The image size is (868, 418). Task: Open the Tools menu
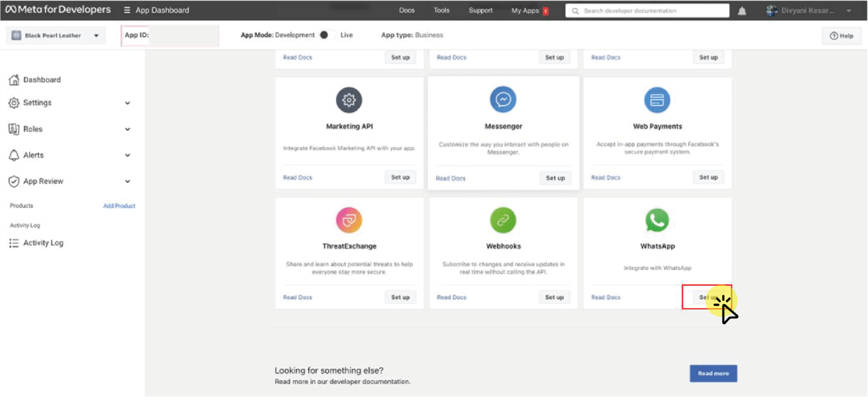pyautogui.click(x=442, y=10)
